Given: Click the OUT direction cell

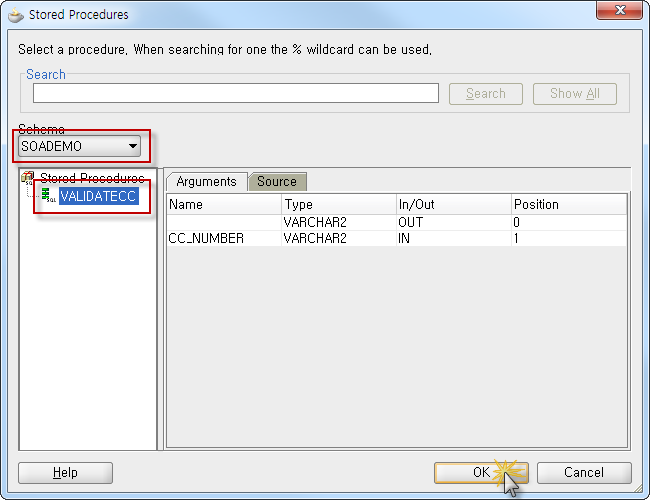Looking at the screenshot, I should tap(454, 223).
